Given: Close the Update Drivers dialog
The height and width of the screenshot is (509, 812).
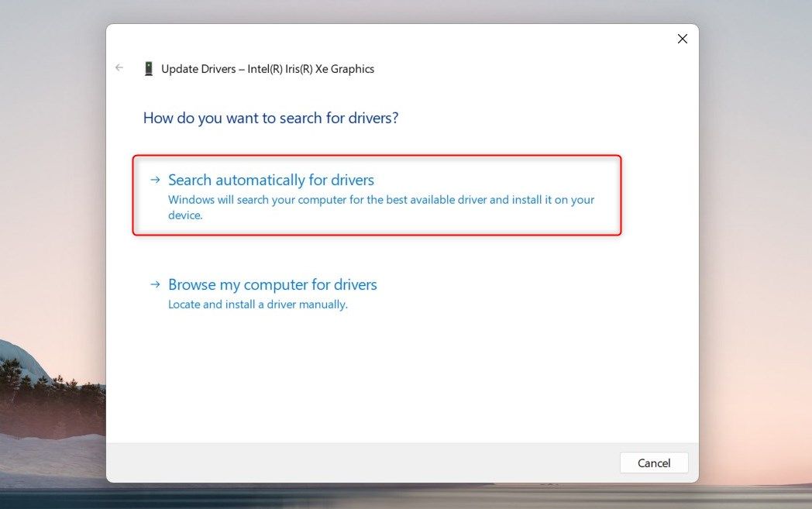Looking at the screenshot, I should coord(682,38).
